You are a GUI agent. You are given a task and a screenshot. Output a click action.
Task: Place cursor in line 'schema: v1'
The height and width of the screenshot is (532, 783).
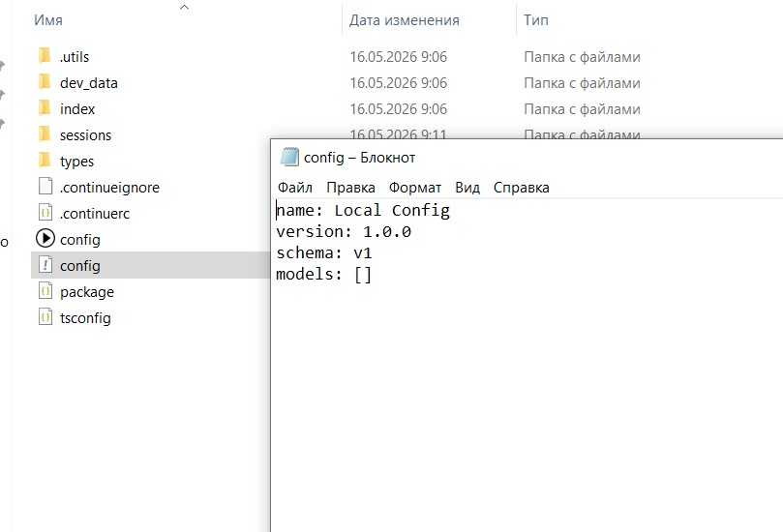pos(324,253)
